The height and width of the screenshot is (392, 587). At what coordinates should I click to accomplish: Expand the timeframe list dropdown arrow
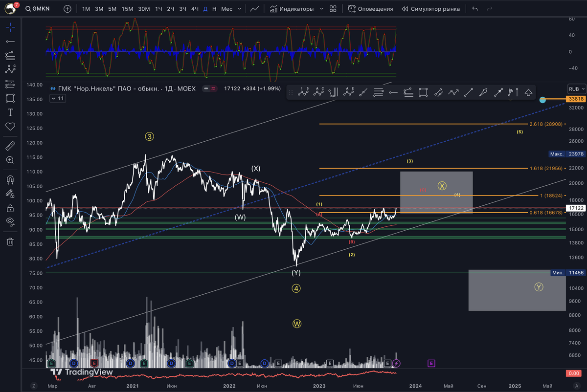tap(240, 9)
